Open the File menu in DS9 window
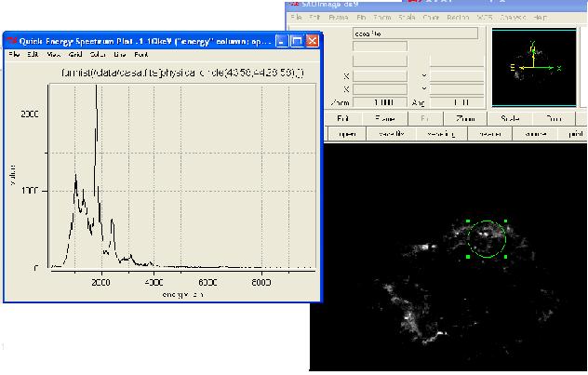 coord(296,18)
